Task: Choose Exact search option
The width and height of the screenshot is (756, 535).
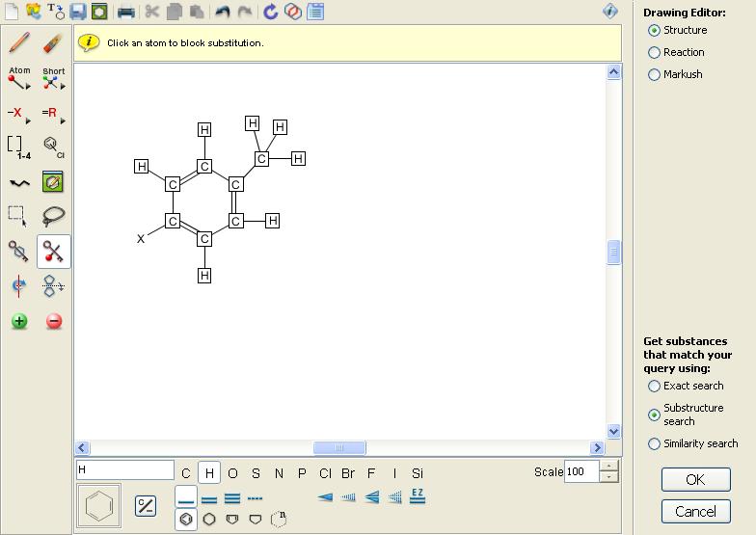Action: (x=654, y=386)
